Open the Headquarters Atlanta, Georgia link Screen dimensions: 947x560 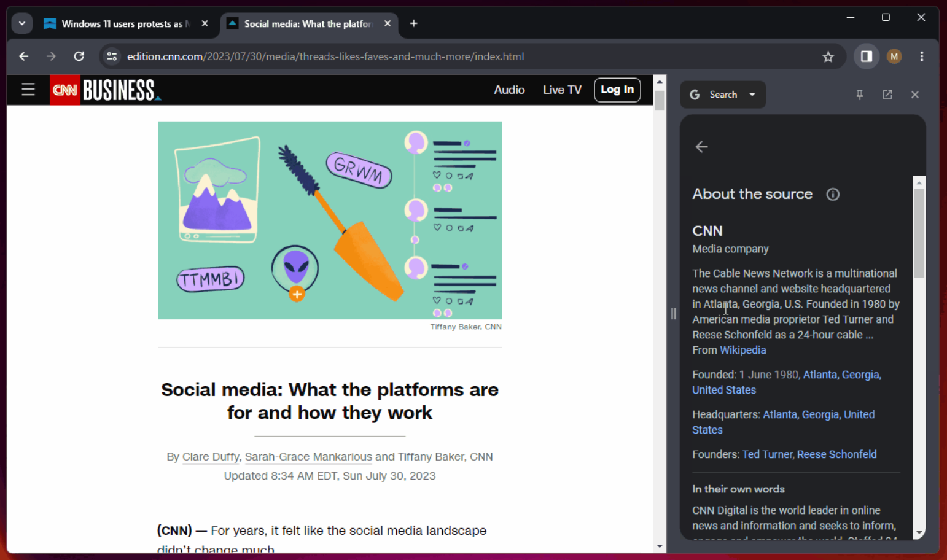point(784,422)
